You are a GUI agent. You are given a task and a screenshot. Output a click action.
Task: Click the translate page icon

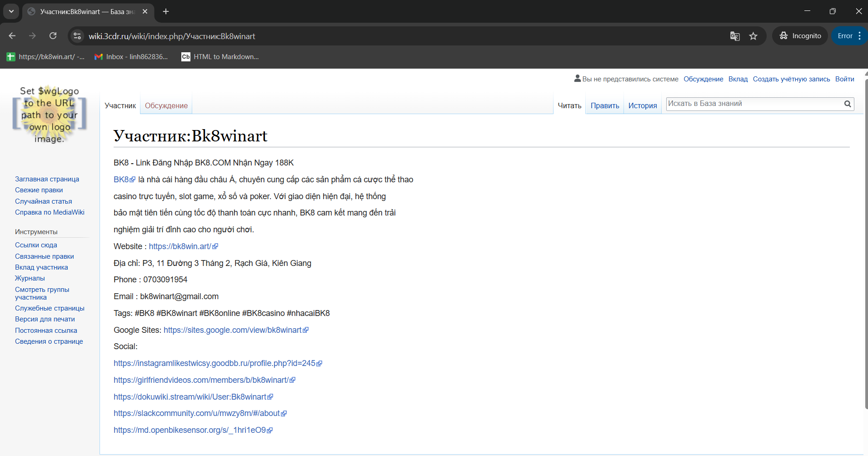tap(735, 36)
